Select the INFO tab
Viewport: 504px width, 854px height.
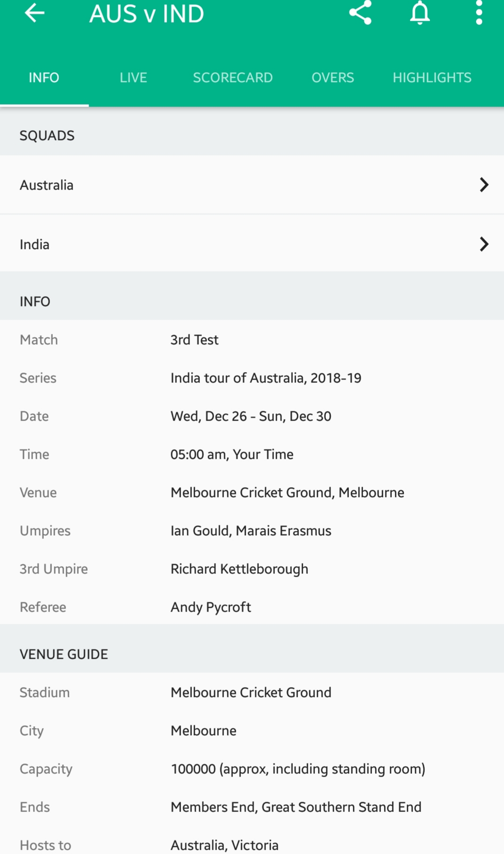click(44, 77)
